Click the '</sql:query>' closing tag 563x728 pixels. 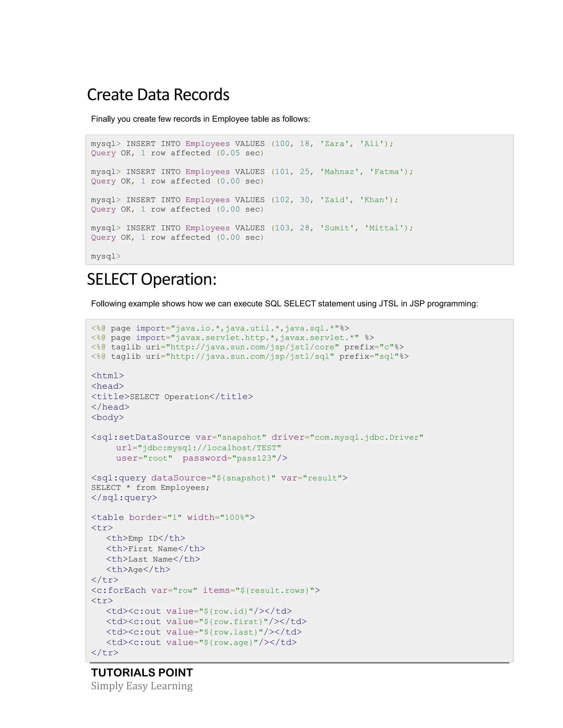click(124, 498)
